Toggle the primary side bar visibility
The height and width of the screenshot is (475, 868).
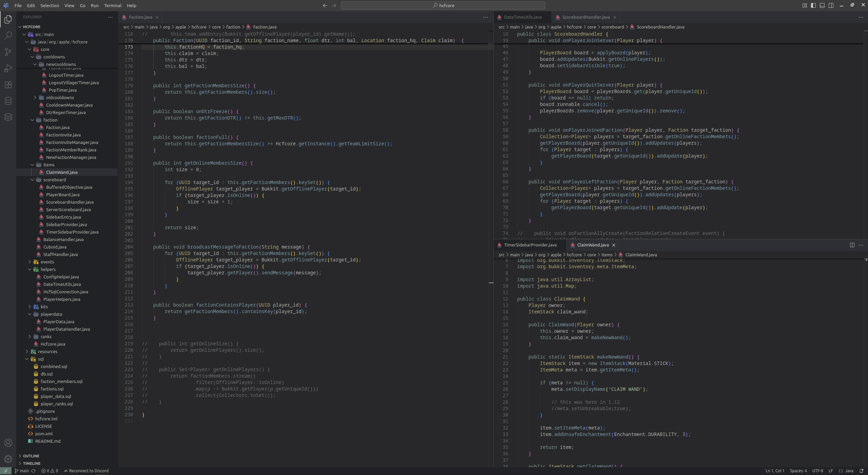pos(813,5)
